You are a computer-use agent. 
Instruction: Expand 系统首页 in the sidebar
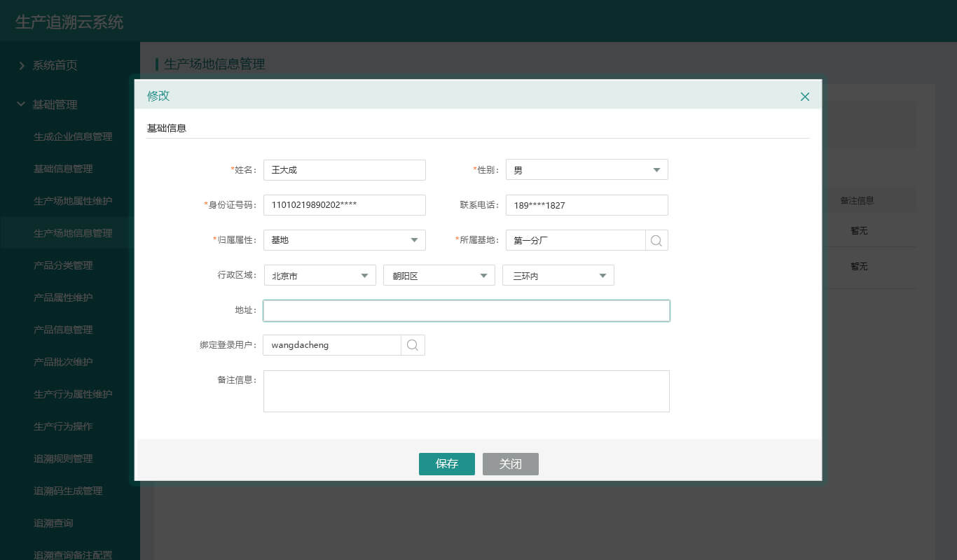tap(55, 65)
